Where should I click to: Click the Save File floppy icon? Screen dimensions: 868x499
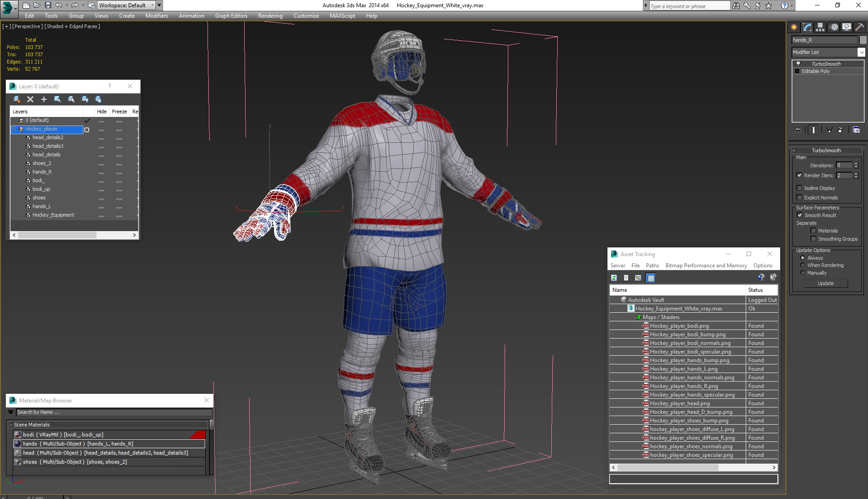coord(48,5)
